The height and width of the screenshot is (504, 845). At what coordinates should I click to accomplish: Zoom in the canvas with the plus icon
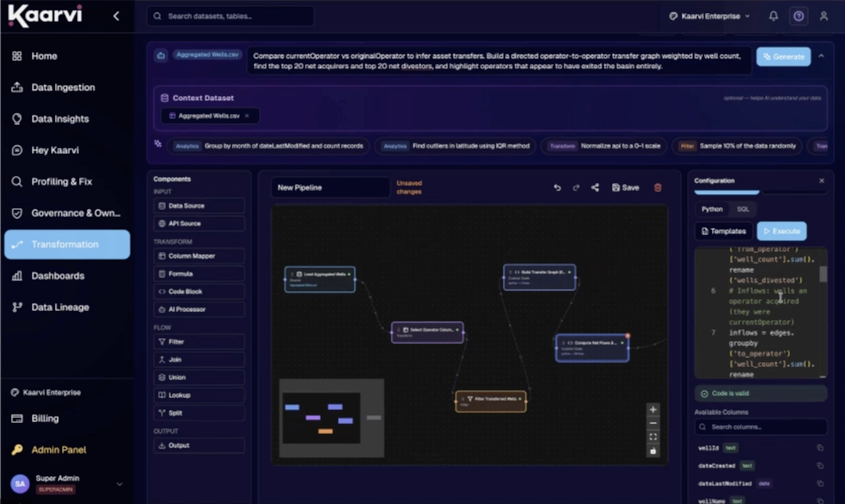[x=653, y=410]
